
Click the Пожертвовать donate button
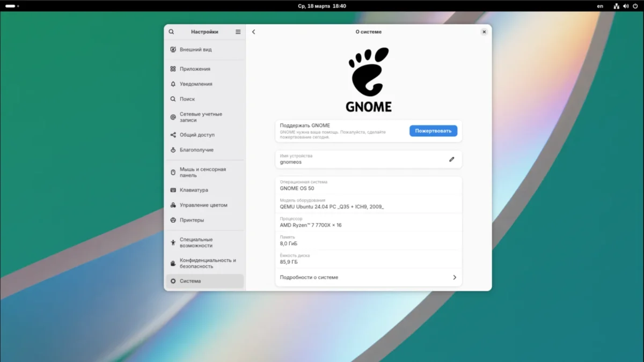pyautogui.click(x=433, y=131)
